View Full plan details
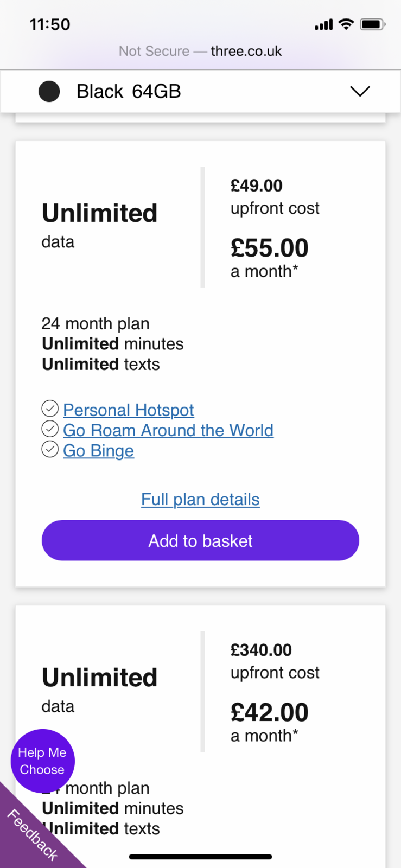 coord(200,499)
